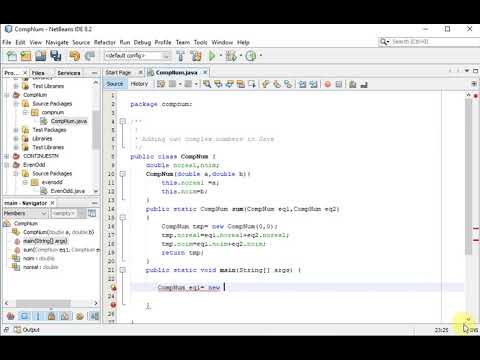This screenshot has width=480, height=360.
Task: Toggle Rectangular Selection in editor toolbar
Action: pos(252,84)
